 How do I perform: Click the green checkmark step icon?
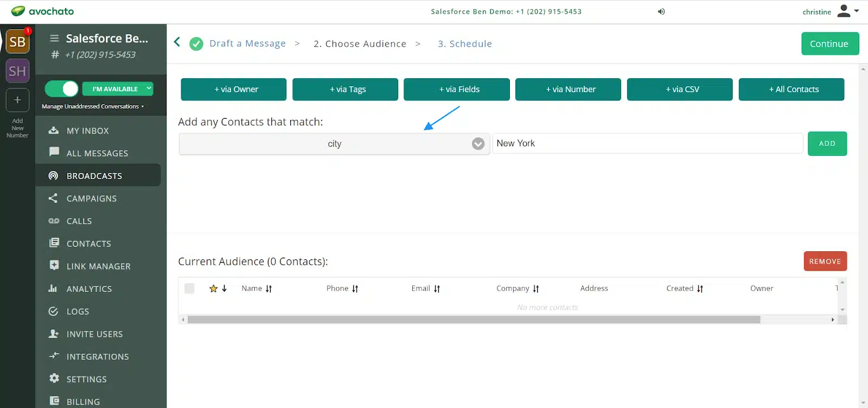click(196, 43)
